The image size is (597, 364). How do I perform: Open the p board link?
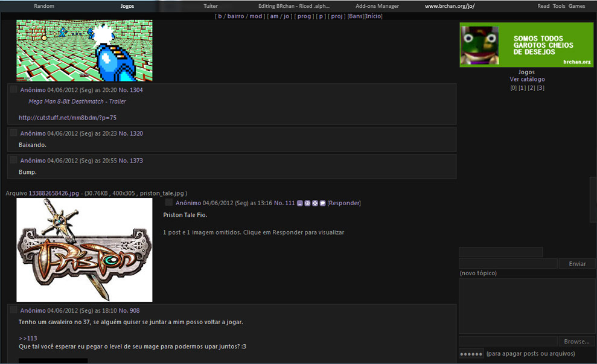(x=321, y=16)
